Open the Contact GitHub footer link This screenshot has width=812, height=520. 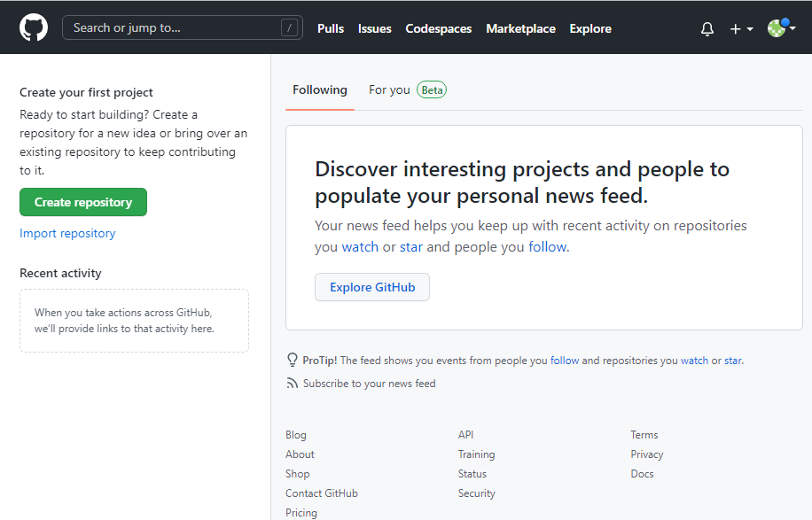point(321,493)
